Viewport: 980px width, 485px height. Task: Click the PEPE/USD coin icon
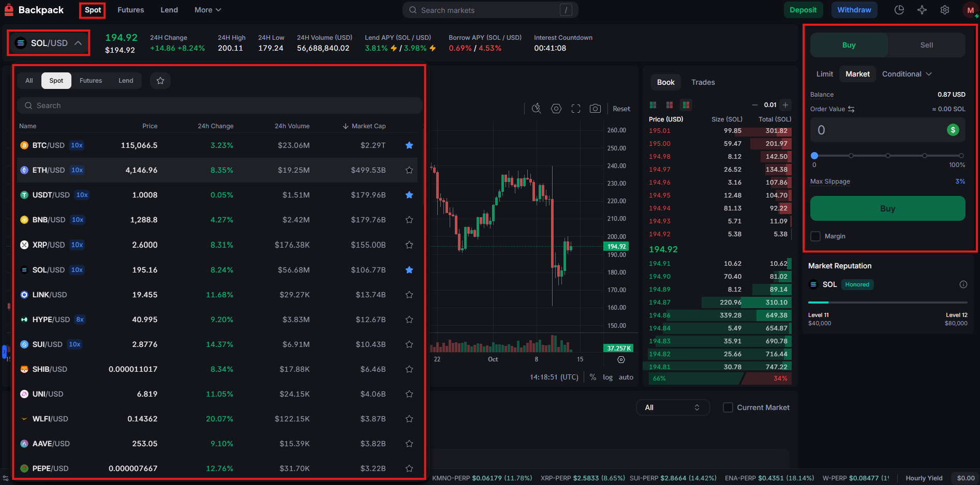click(24, 468)
